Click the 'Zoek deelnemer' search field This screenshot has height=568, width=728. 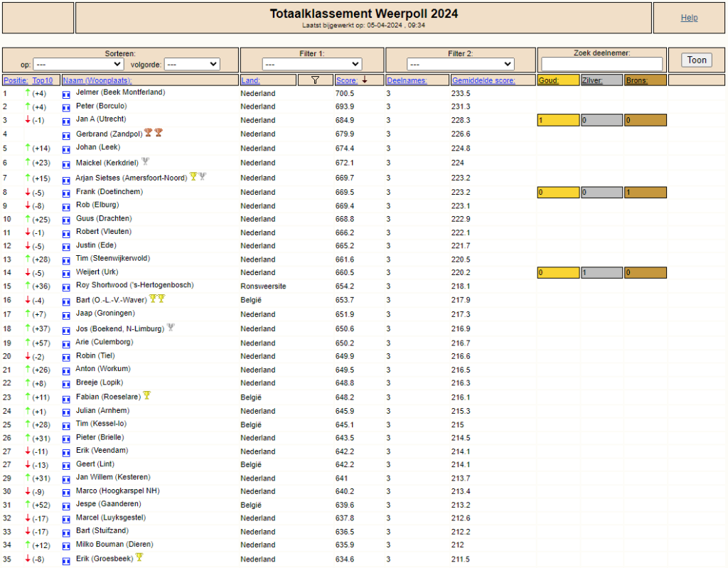pos(601,64)
